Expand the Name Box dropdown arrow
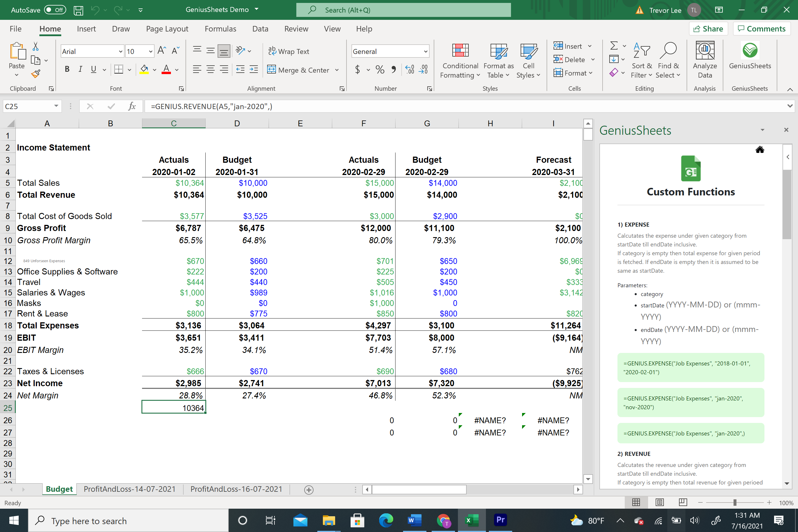The height and width of the screenshot is (532, 798). (x=56, y=106)
